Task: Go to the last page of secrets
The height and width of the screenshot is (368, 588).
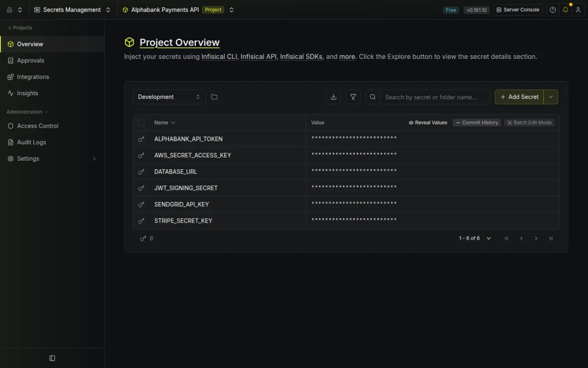Action: [551, 238]
